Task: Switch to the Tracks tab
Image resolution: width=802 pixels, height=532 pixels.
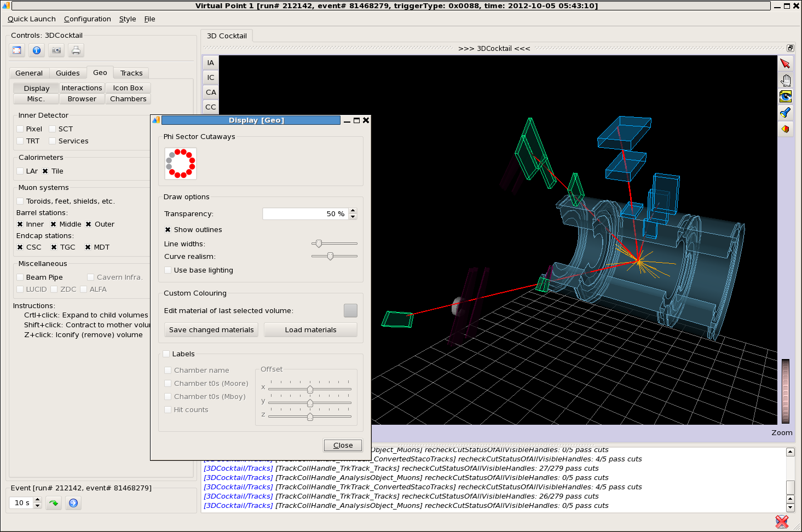Action: click(x=131, y=73)
